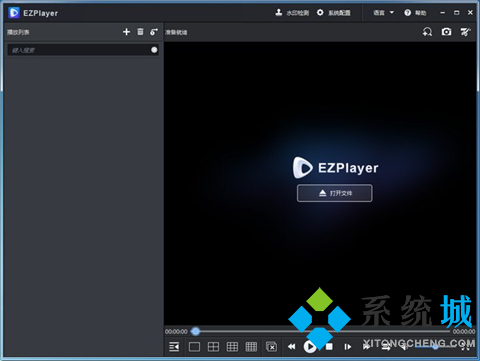The image size is (480, 361).
Task: Click the playlist search input field
Action: pos(83,50)
